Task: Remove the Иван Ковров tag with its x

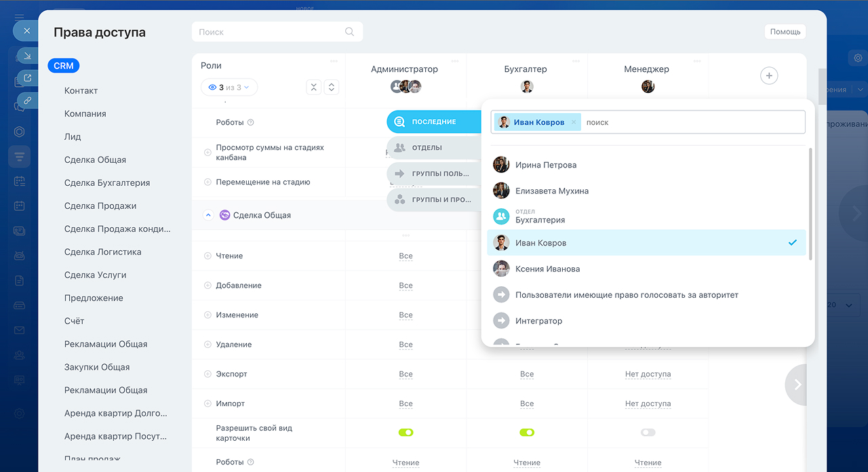Action: [x=574, y=123]
